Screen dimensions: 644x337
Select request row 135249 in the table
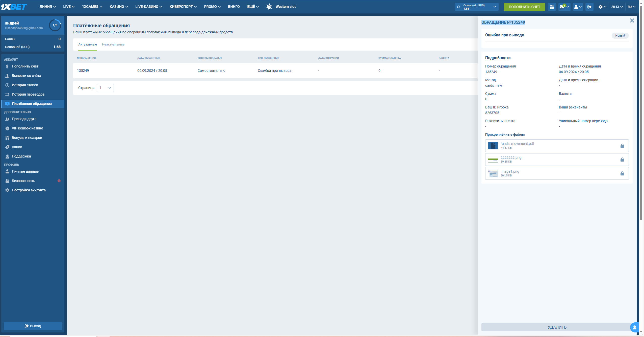click(275, 71)
